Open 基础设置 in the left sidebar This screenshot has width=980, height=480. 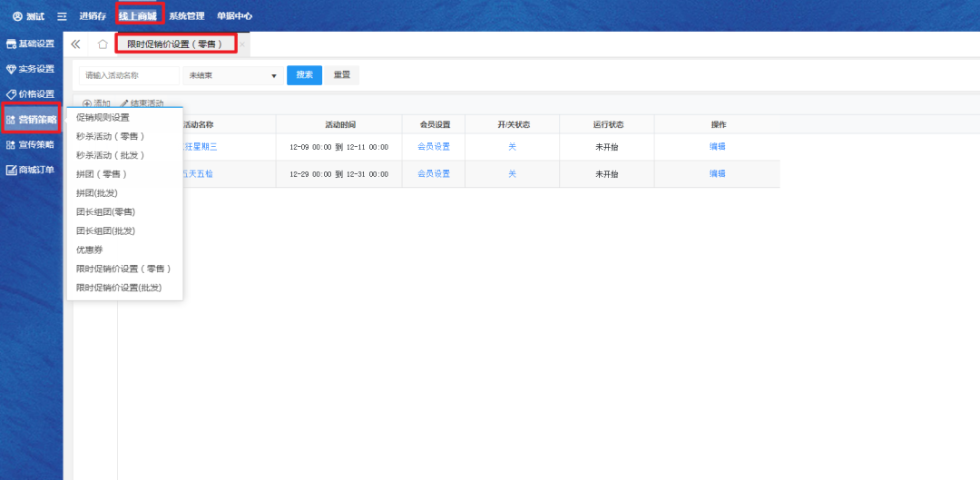click(31, 44)
